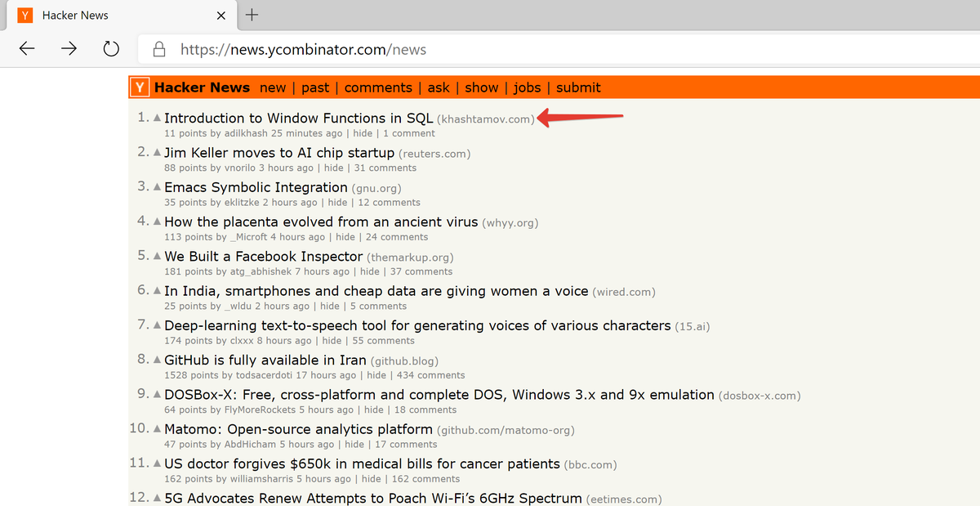Open '162 comments' on US doctor story
Viewport: 980px width, 506px height.
coord(425,478)
